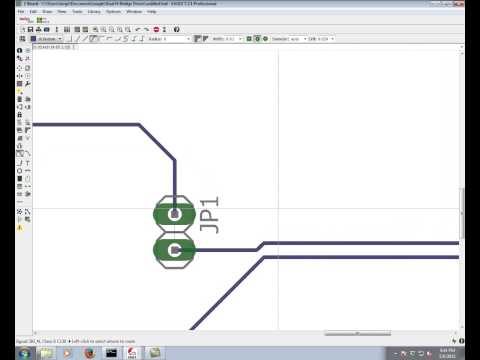Select the square via shape
The width and height of the screenshot is (480, 360).
pos(249,39)
